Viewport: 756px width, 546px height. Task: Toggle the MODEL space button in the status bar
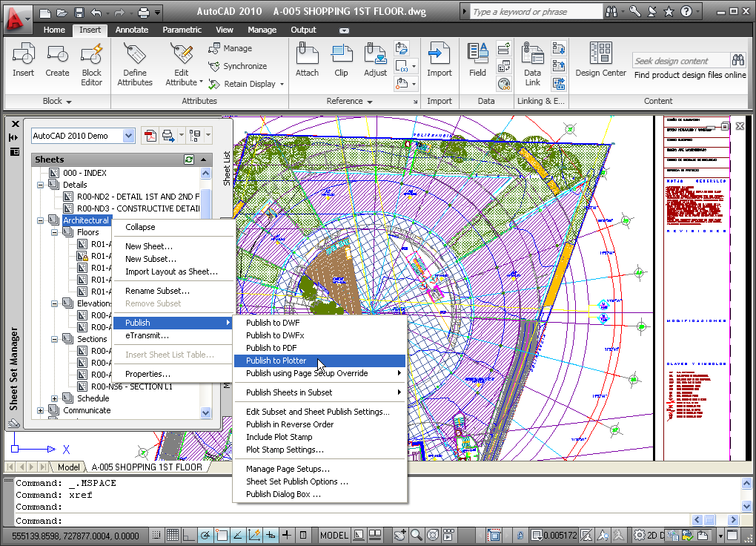click(x=334, y=535)
